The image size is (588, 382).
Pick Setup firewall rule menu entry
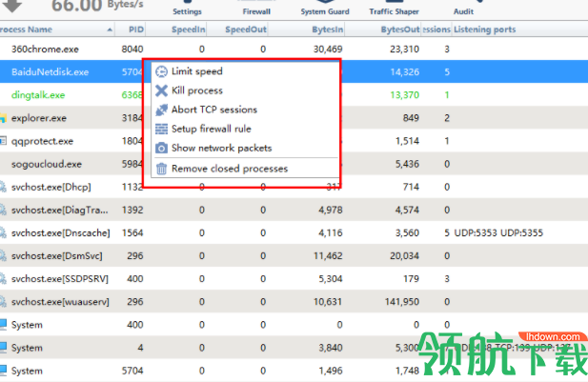(245, 129)
